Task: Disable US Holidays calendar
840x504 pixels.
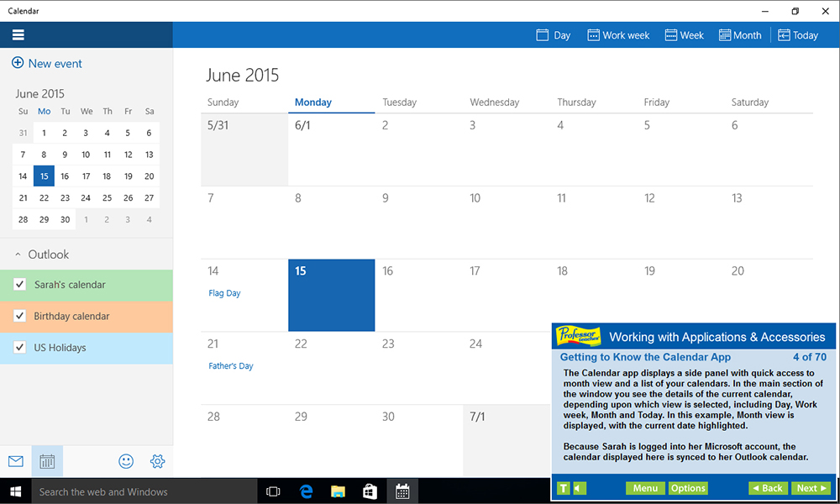Action: click(19, 347)
